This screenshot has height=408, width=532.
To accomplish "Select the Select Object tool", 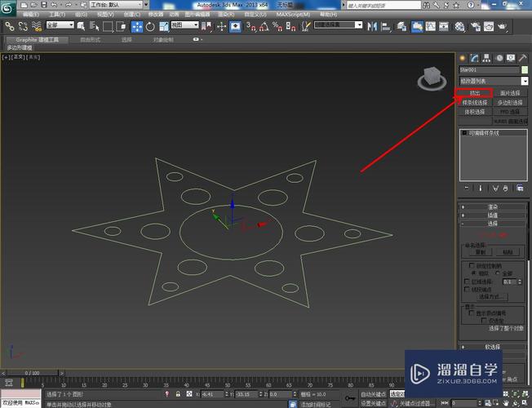I will tap(81, 26).
